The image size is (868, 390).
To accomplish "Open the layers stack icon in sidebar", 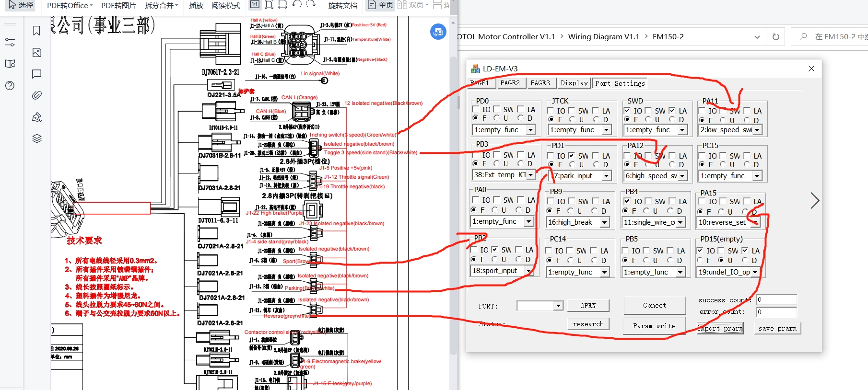I will pos(36,138).
